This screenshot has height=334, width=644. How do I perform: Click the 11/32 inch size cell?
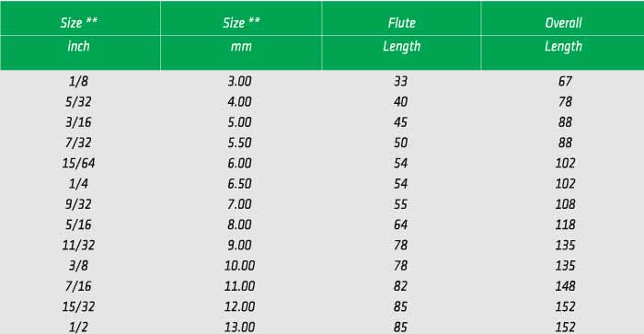click(78, 246)
